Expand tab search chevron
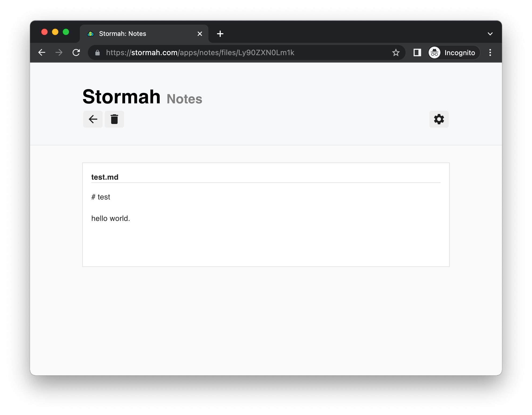The image size is (532, 415). (x=490, y=34)
